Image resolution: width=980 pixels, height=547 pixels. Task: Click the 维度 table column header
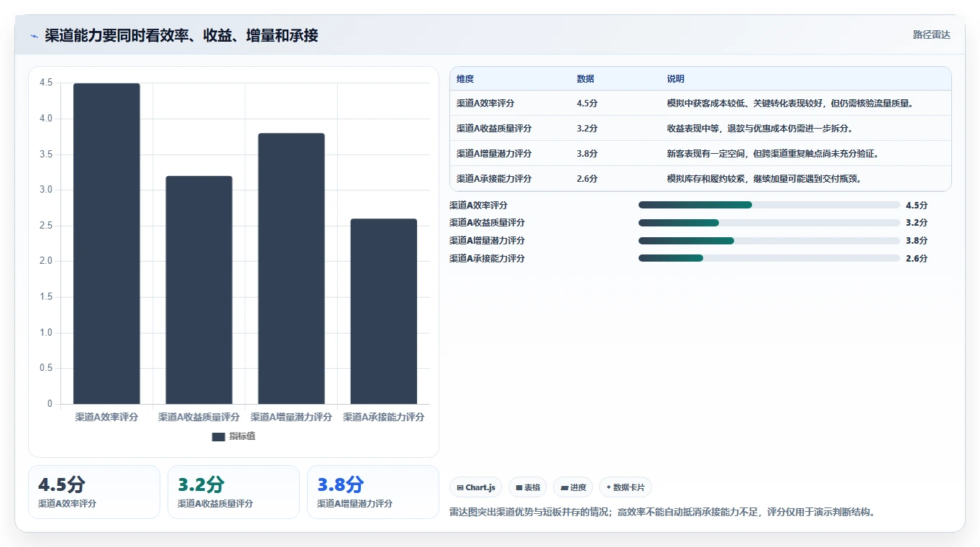pyautogui.click(x=465, y=79)
